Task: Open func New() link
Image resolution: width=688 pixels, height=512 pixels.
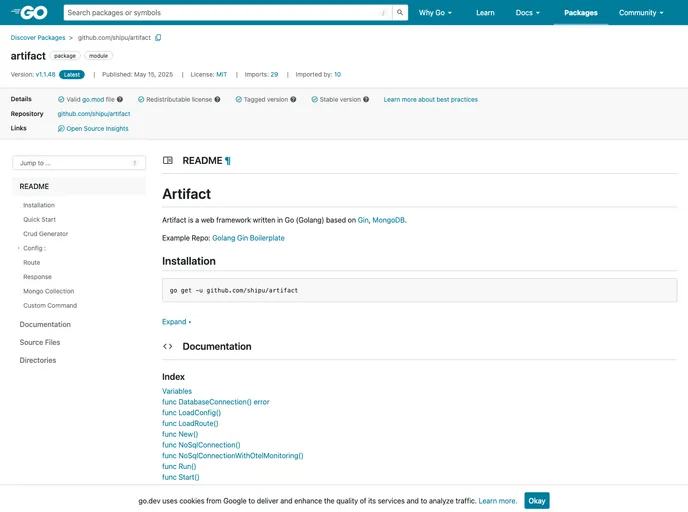Action: [x=180, y=434]
